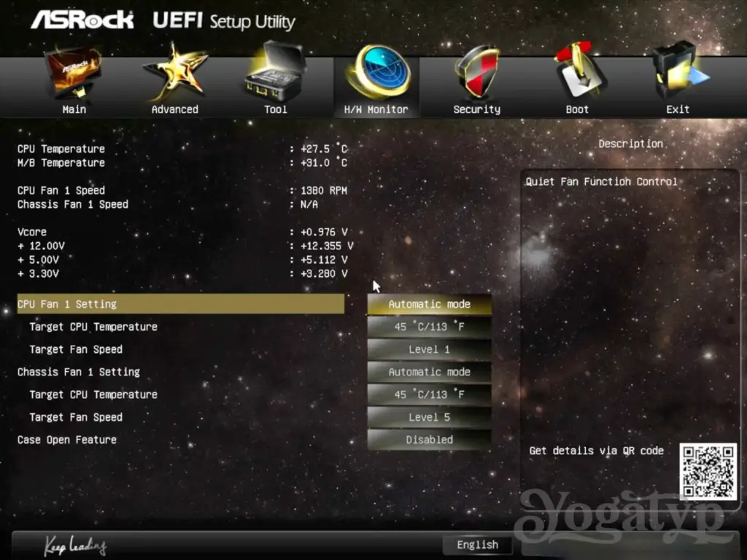Screen dimensions: 747x560
Task: Click the N/A chassis fan speed value
Action: pyautogui.click(x=309, y=204)
